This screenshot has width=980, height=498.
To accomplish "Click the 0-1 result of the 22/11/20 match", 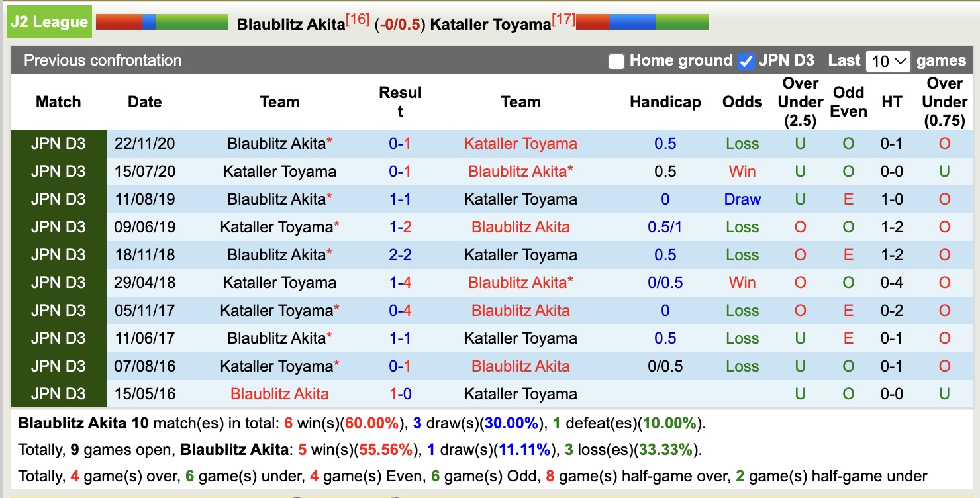I will [x=400, y=143].
